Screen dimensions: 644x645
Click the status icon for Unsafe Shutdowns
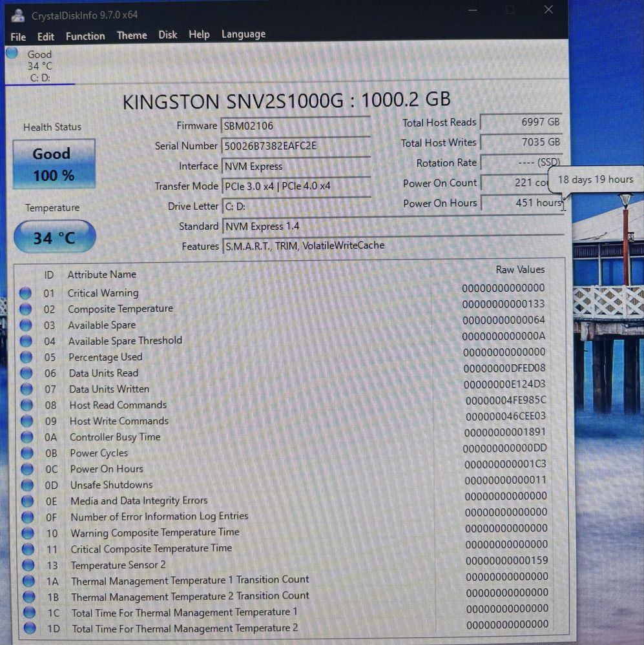coord(28,485)
